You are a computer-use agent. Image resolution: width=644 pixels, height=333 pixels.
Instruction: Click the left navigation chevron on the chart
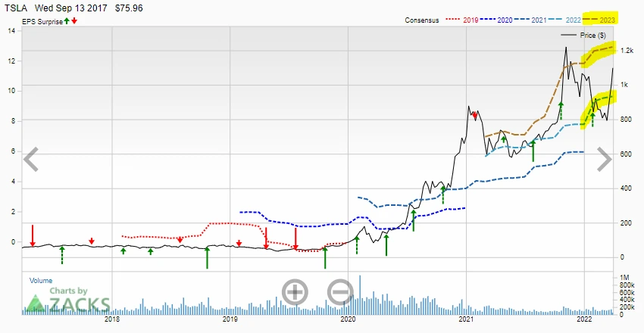tap(31, 159)
